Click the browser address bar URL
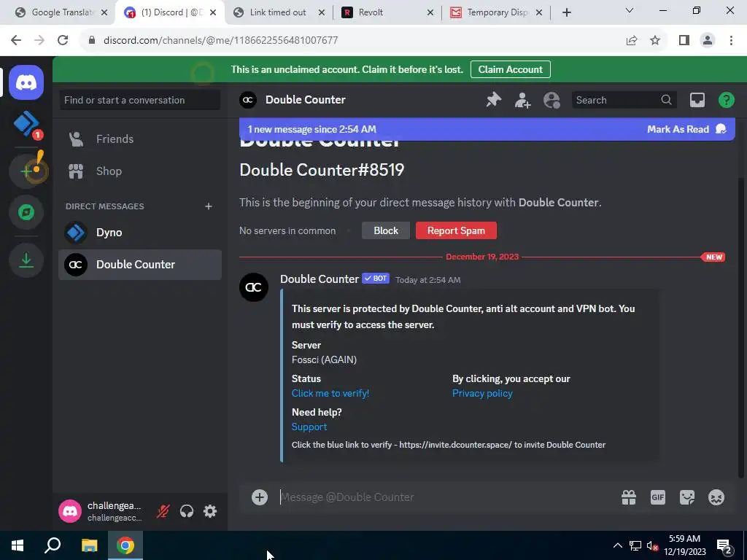Screen dimensions: 747x560 220,41
